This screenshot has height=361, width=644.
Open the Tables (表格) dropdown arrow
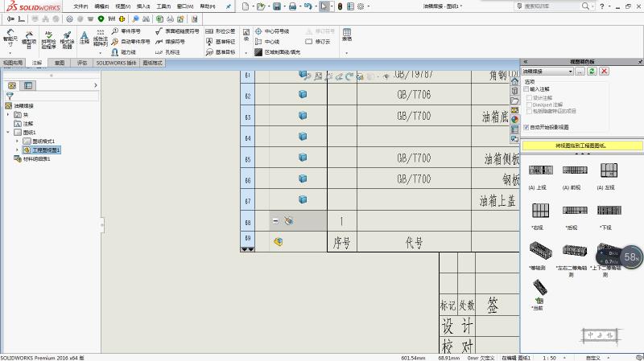(347, 53)
